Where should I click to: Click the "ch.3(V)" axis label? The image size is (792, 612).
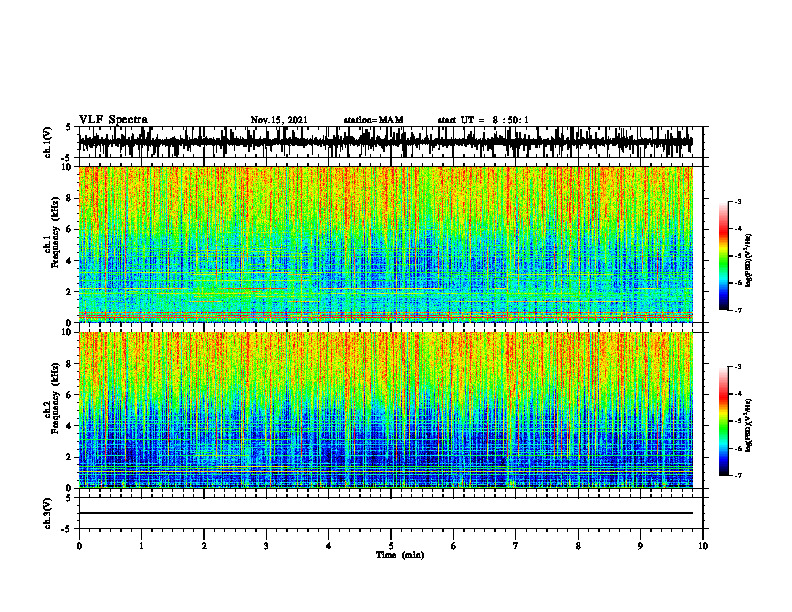coord(48,513)
